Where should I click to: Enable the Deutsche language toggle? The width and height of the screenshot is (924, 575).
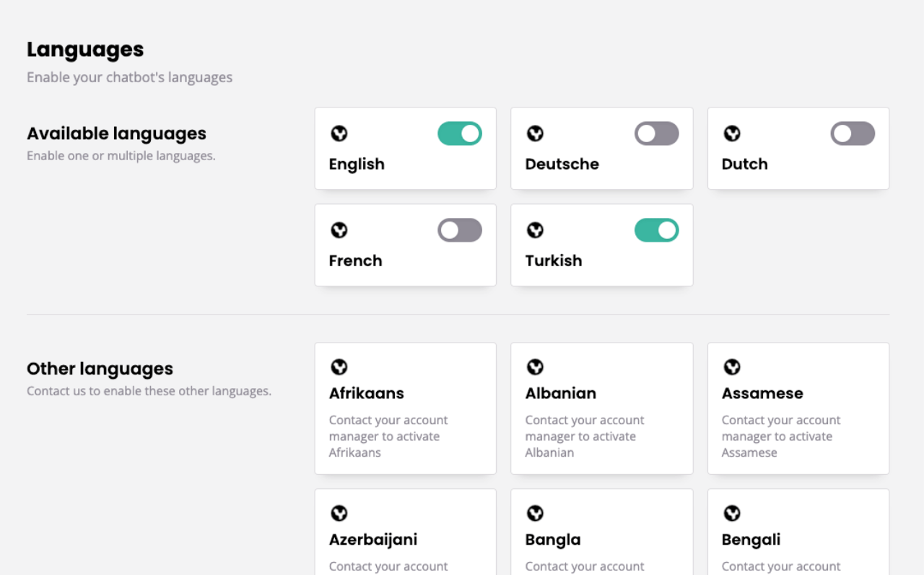click(x=656, y=133)
